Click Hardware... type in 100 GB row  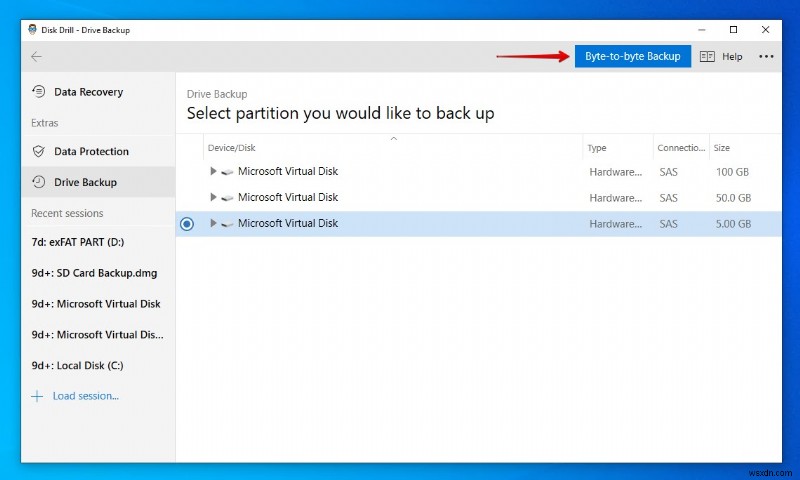615,172
